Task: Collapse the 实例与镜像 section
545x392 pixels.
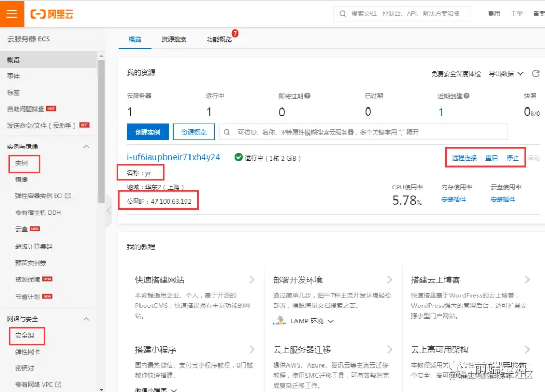Action: [x=86, y=146]
